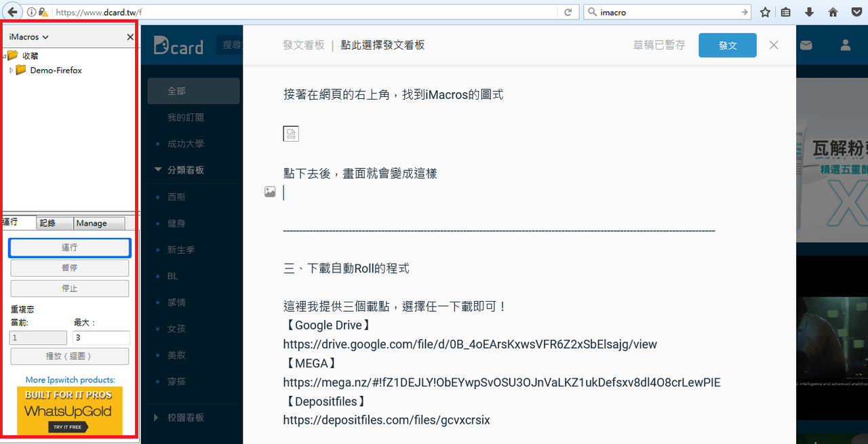
Task: Click the 當前 loop count field
Action: click(38, 338)
